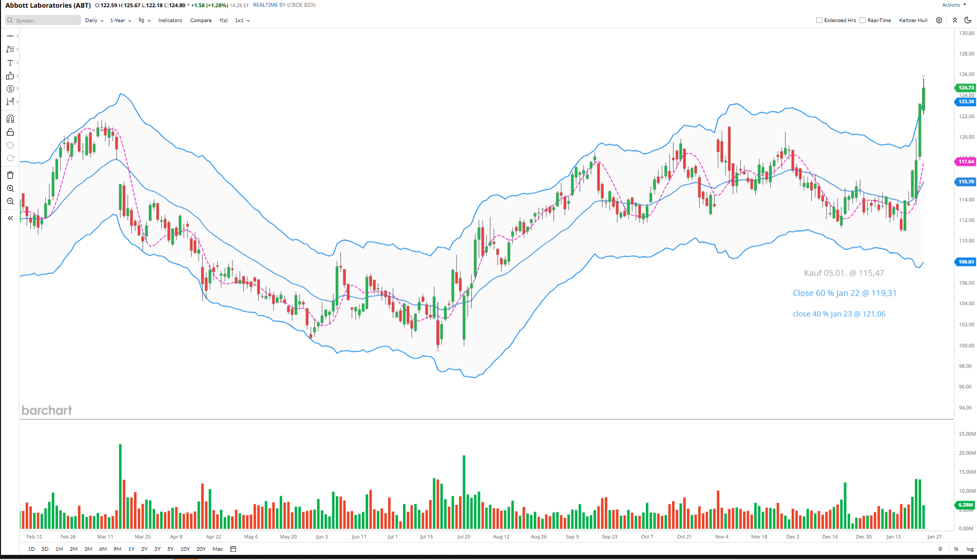Open the 1-Year period dropdown
Screen dimensions: 977x560
click(x=121, y=21)
